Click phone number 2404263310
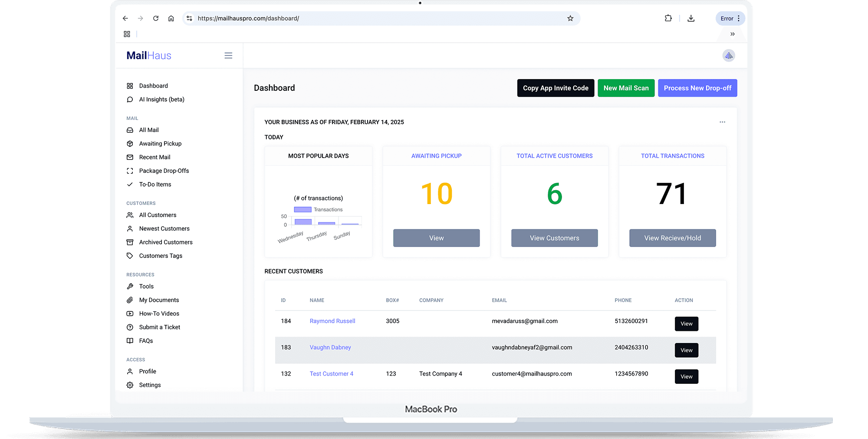This screenshot has width=868, height=439. (x=631, y=347)
